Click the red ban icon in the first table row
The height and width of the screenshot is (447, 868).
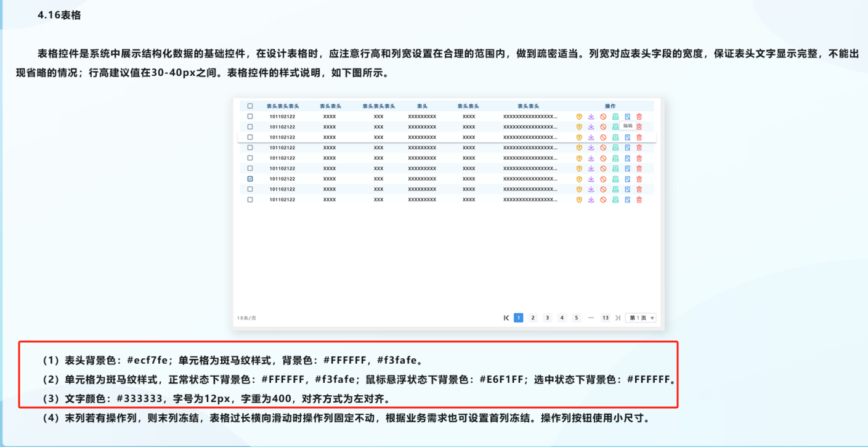603,117
